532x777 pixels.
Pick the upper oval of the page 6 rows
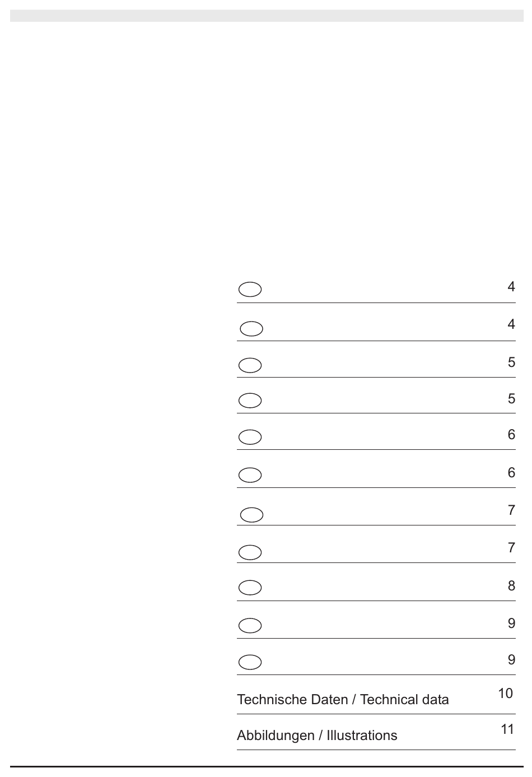(x=250, y=437)
